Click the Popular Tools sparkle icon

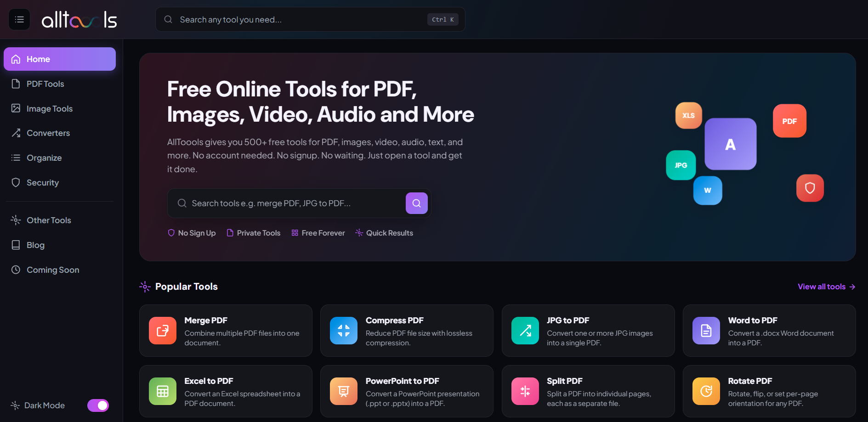145,287
